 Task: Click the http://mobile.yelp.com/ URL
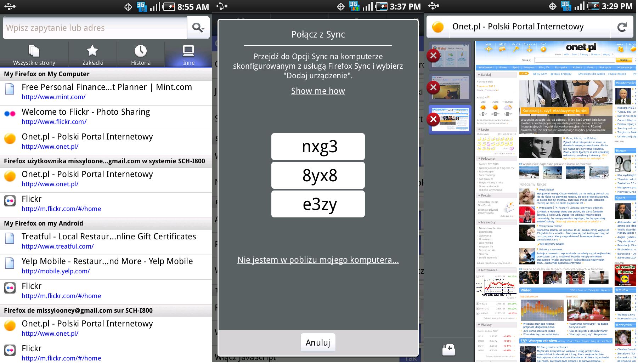pos(56,271)
